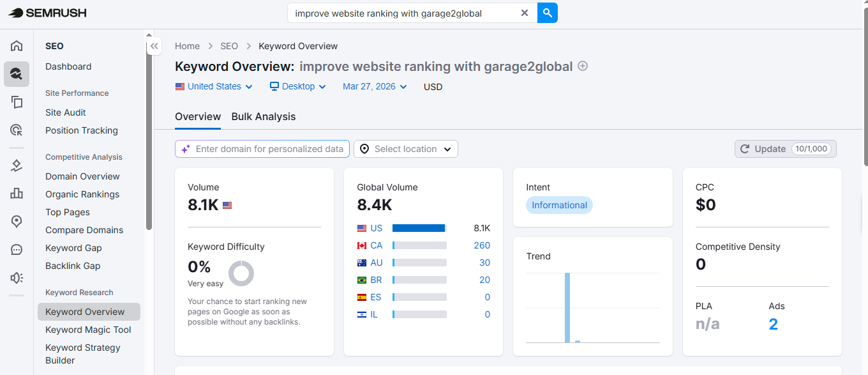Open the megaphone icon at the rail bottom

(x=17, y=277)
